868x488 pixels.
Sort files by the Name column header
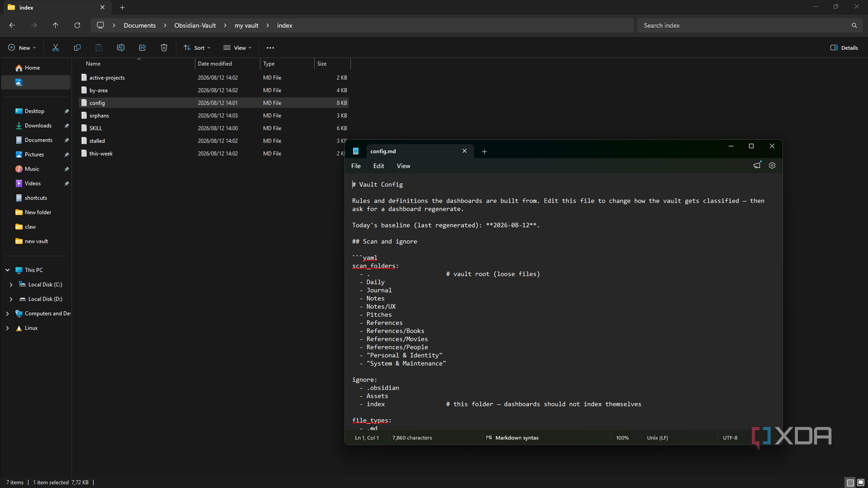tap(137, 64)
